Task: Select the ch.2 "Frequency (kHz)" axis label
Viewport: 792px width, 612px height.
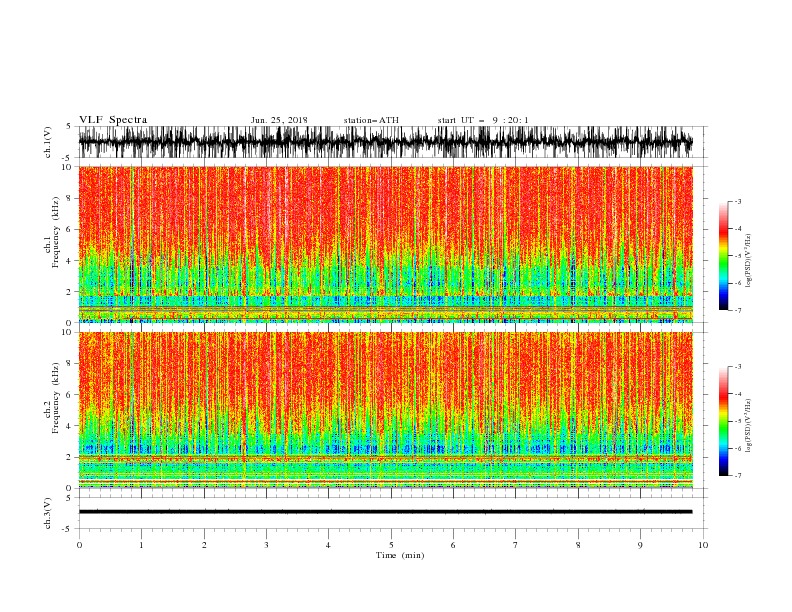Action: pyautogui.click(x=56, y=398)
